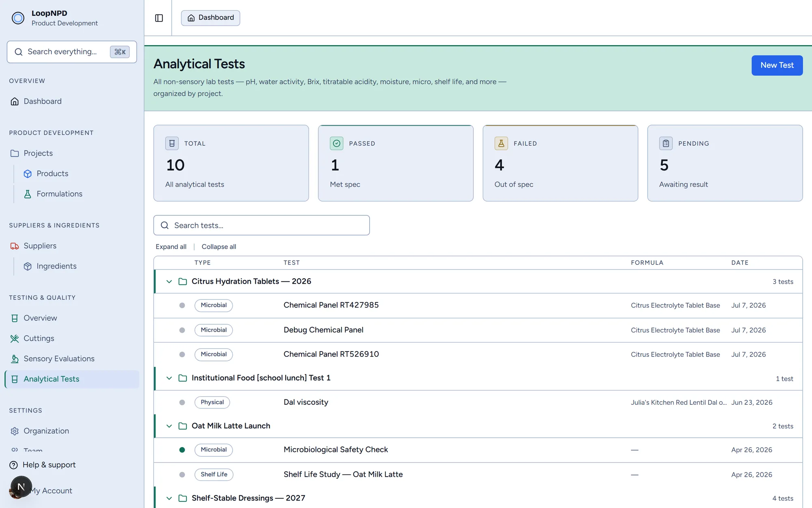Click the Shelf Life type tag
This screenshot has width=812, height=508.
(214, 475)
